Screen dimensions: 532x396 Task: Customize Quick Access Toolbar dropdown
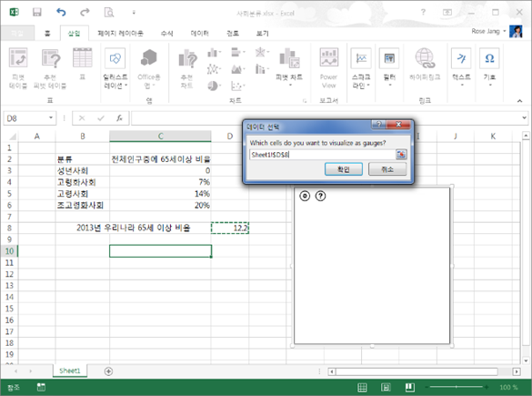[134, 13]
